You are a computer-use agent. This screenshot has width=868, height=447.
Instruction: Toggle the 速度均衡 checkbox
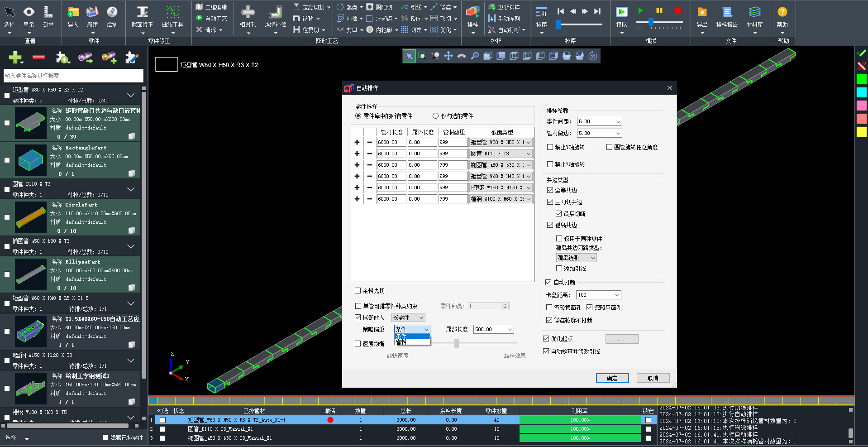click(358, 344)
